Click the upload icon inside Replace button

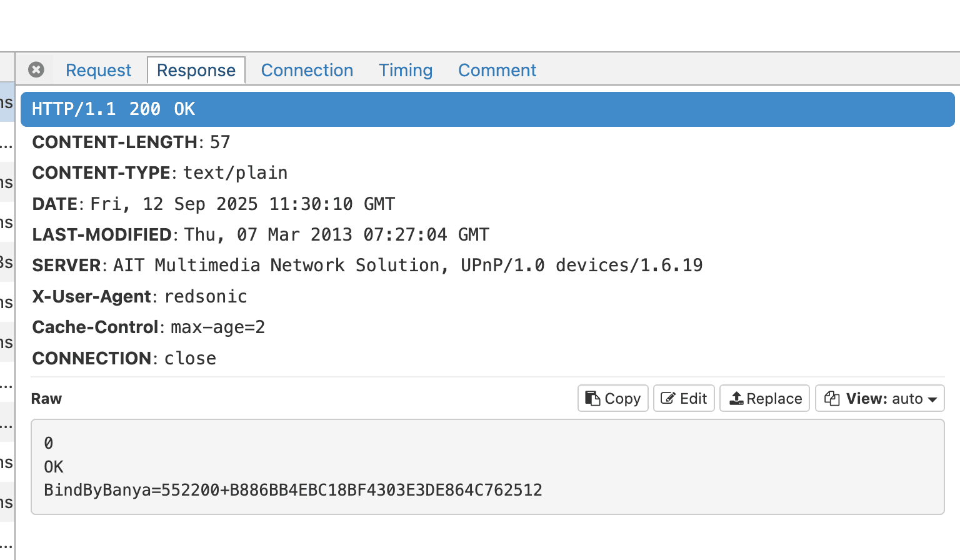[x=736, y=398]
